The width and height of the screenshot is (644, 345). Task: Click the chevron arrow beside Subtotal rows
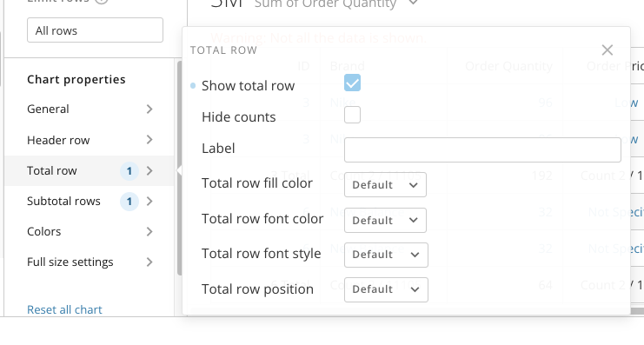tap(149, 202)
